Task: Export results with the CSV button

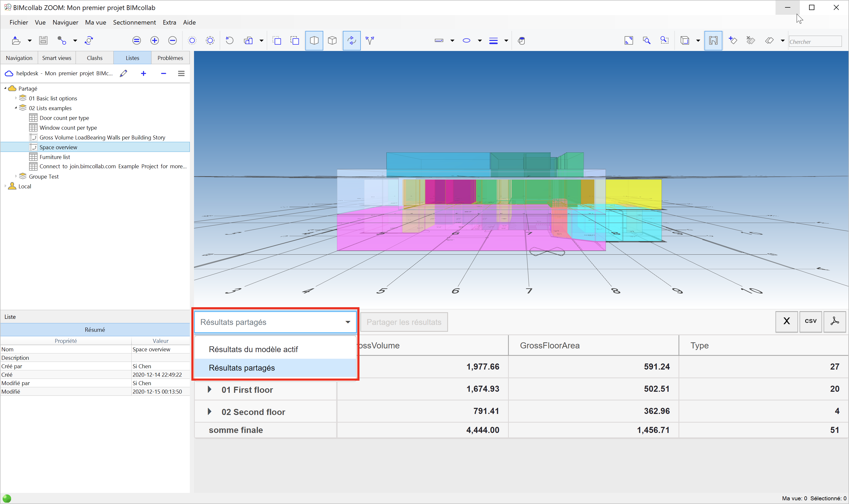Action: pyautogui.click(x=811, y=321)
